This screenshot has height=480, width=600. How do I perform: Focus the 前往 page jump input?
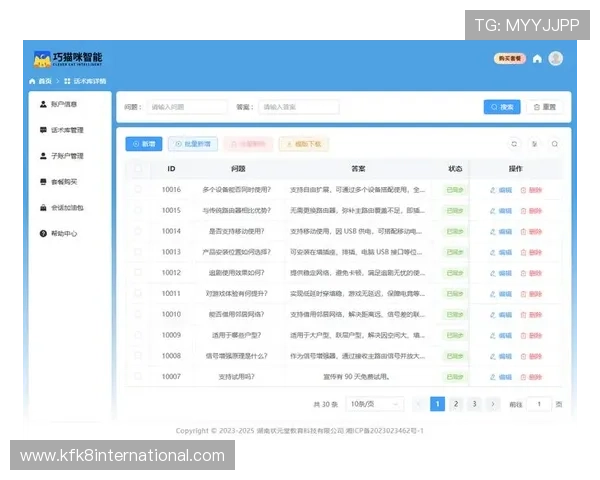point(539,404)
